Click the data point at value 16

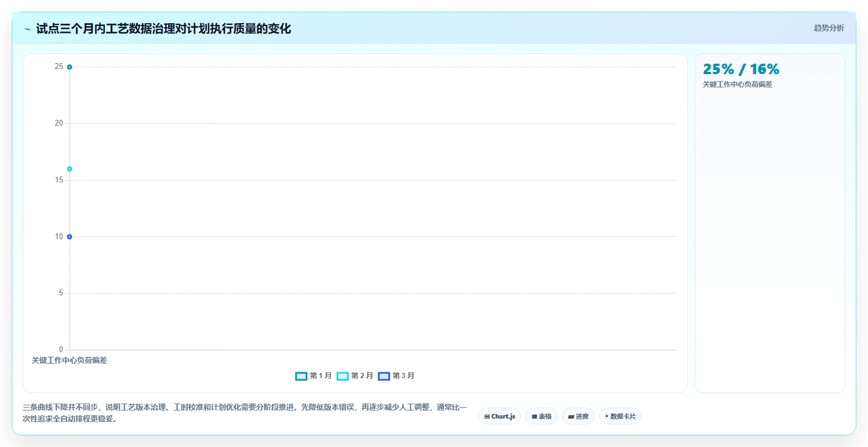coord(70,169)
